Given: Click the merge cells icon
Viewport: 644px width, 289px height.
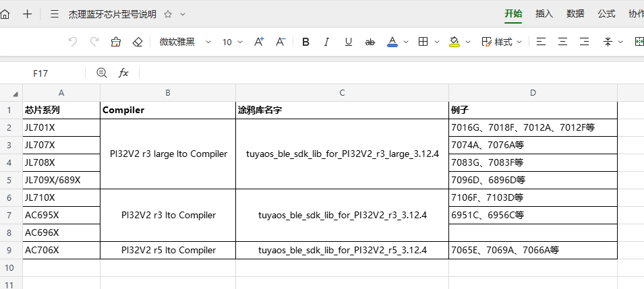Looking at the screenshot, I should 639,42.
